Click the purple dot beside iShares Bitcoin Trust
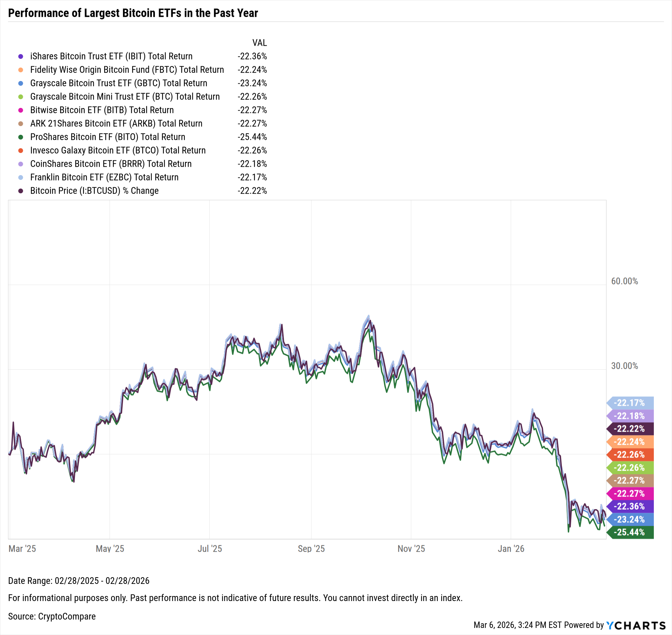 (20, 56)
